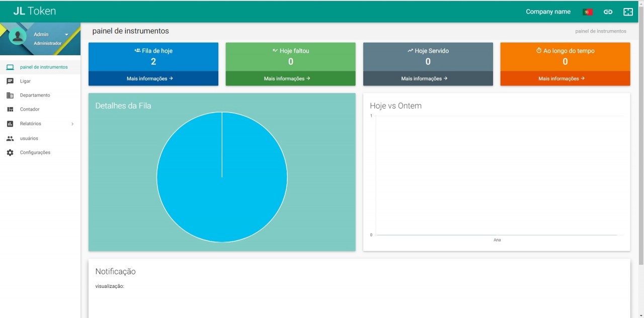Toggle fullscreen with the expand icon

(628, 11)
